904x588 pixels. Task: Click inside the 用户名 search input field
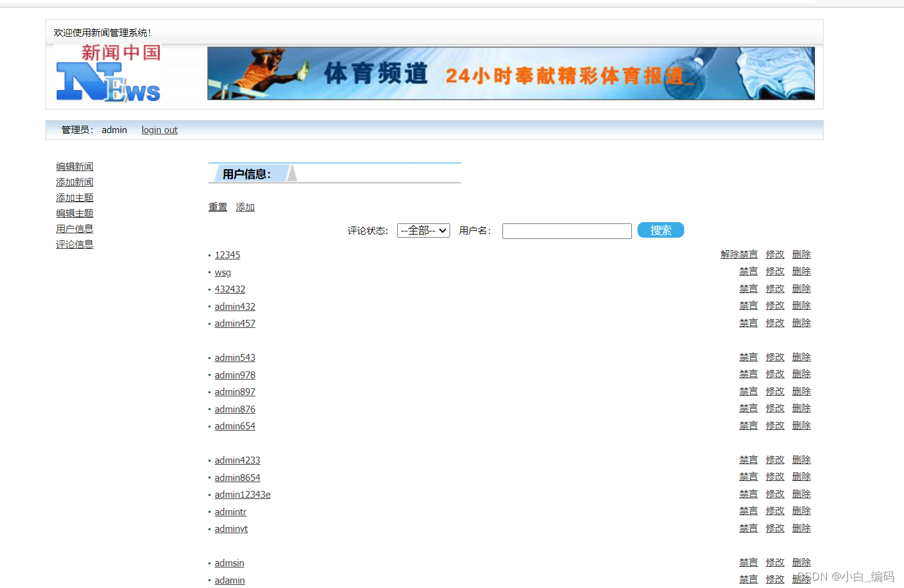(x=567, y=230)
